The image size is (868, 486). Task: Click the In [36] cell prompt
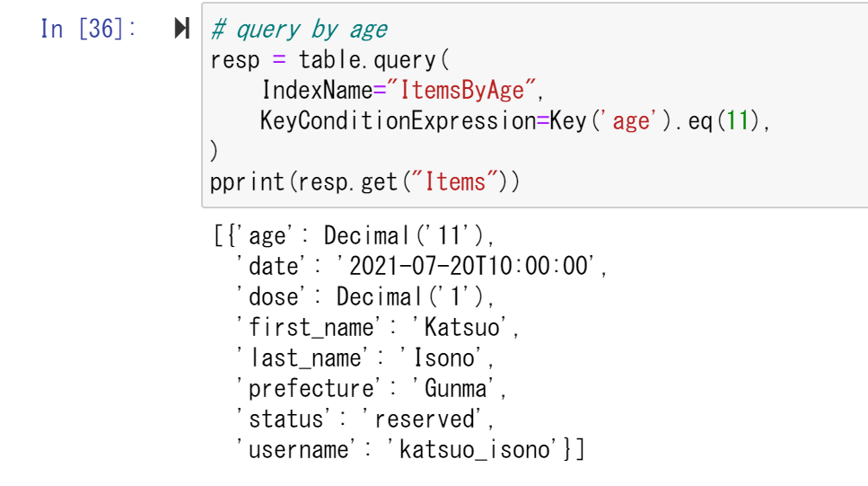click(88, 30)
